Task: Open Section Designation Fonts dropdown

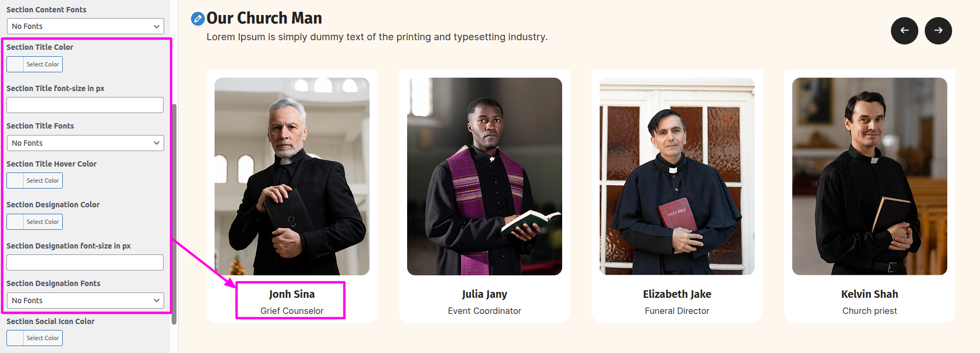Action: pos(85,301)
